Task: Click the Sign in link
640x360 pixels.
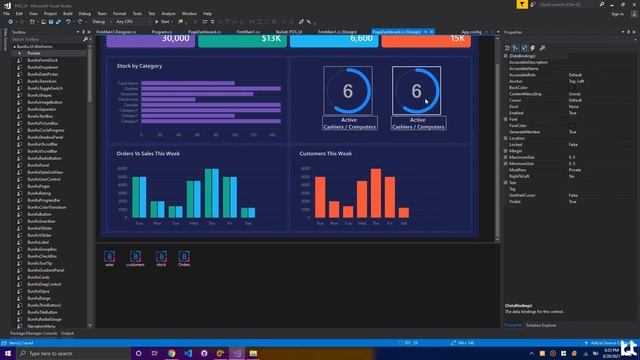Action: (x=617, y=14)
